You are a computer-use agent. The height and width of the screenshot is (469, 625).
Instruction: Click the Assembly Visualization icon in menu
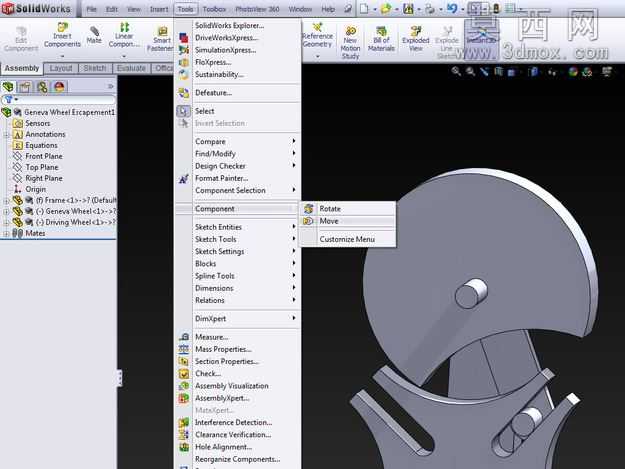pyautogui.click(x=184, y=386)
